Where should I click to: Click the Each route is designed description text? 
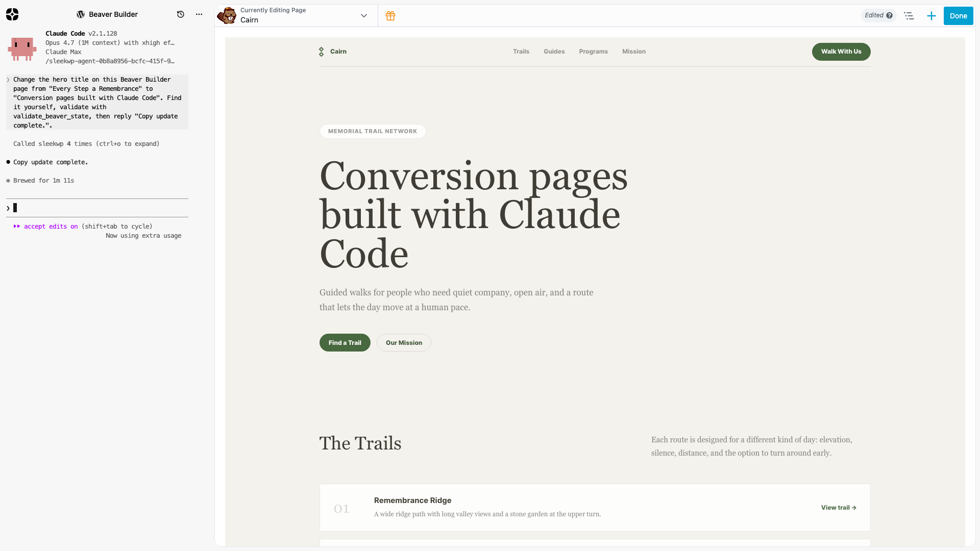click(x=752, y=446)
